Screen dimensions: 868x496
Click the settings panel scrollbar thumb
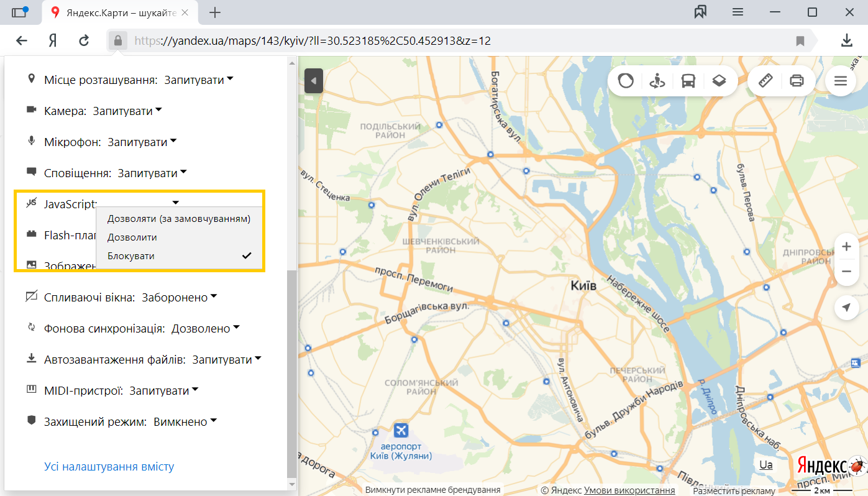[292, 373]
